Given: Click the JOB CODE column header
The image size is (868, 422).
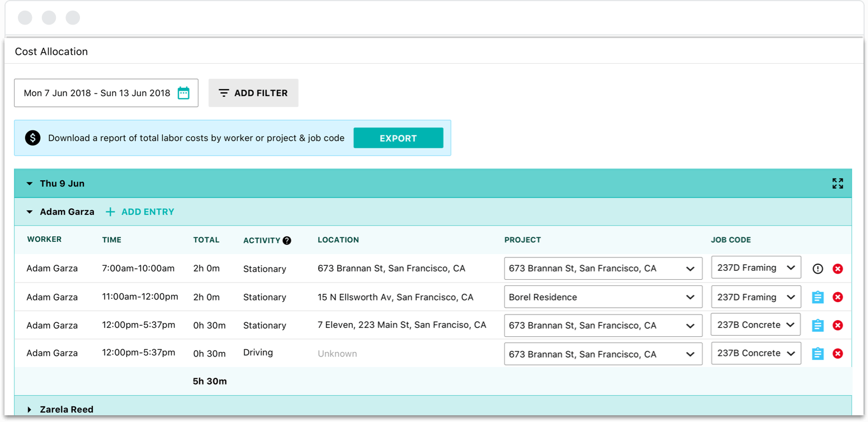Looking at the screenshot, I should [731, 240].
